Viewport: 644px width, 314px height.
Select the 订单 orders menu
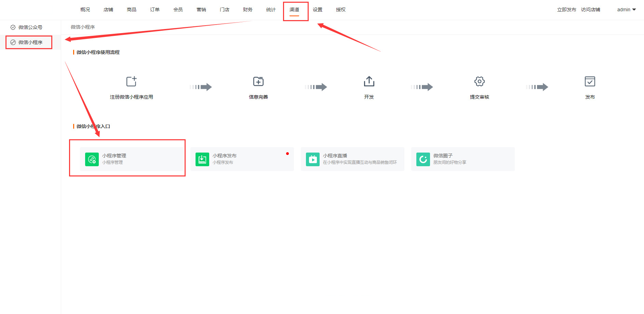coord(155,10)
